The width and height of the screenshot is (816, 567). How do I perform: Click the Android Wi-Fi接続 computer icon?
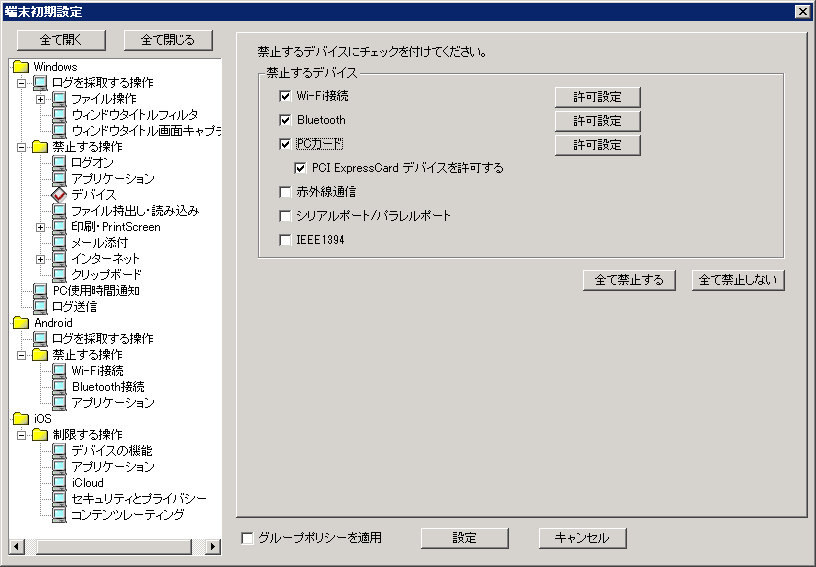pyautogui.click(x=59, y=371)
